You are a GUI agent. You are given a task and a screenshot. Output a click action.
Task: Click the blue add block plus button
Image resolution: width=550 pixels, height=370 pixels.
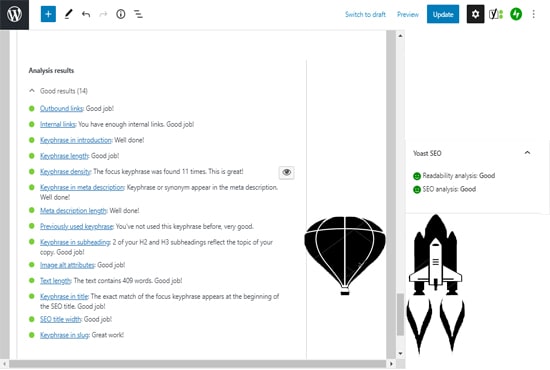[x=48, y=14]
